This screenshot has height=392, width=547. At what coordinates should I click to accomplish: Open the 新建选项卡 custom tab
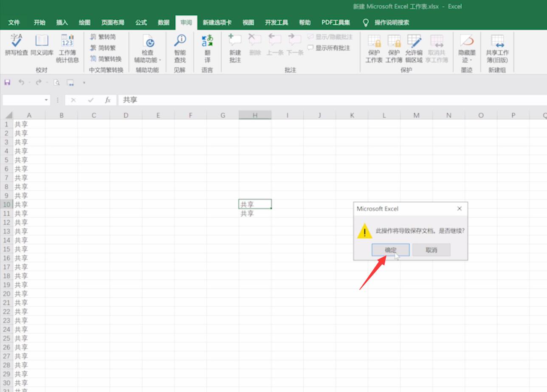click(x=217, y=23)
